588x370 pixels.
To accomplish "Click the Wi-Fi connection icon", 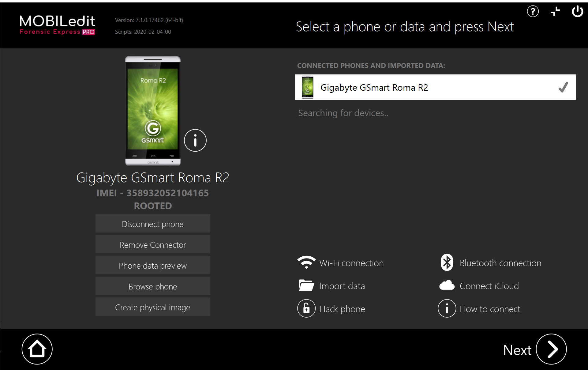I will pyautogui.click(x=306, y=262).
